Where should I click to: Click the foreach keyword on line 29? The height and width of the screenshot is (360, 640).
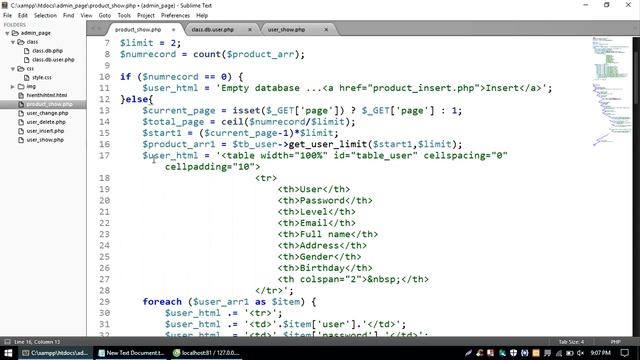coord(162,302)
